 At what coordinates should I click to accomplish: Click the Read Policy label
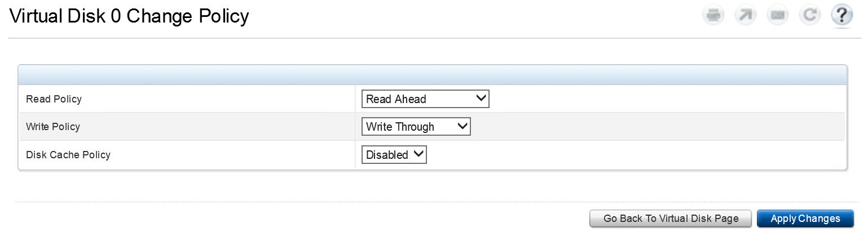coord(54,99)
